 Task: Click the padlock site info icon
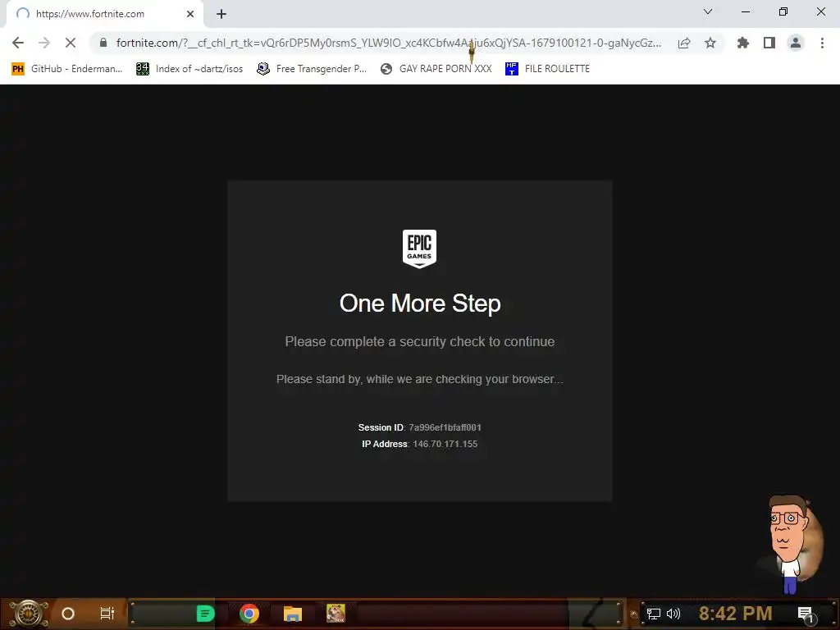pos(103,43)
